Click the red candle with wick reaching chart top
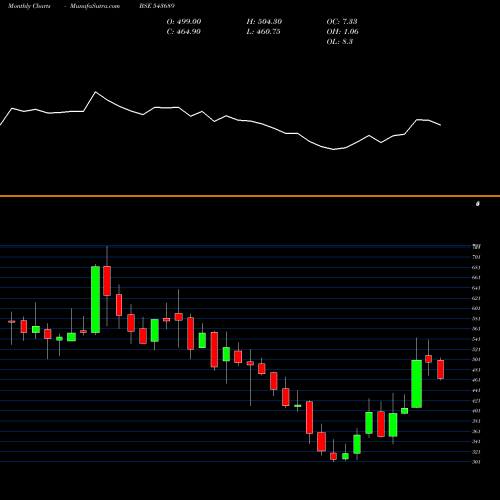Viewport: 500px width, 500px height. pyautogui.click(x=107, y=281)
